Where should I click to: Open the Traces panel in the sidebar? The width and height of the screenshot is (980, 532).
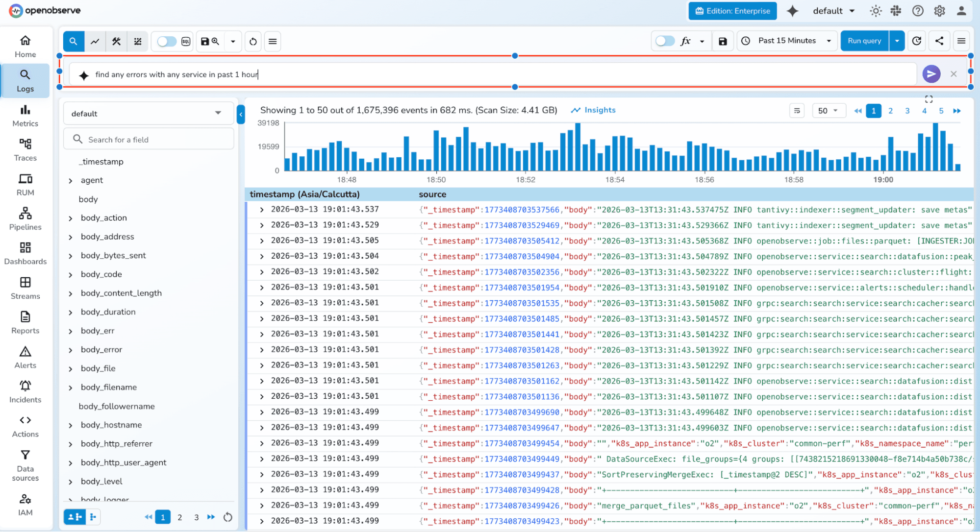pyautogui.click(x=25, y=149)
